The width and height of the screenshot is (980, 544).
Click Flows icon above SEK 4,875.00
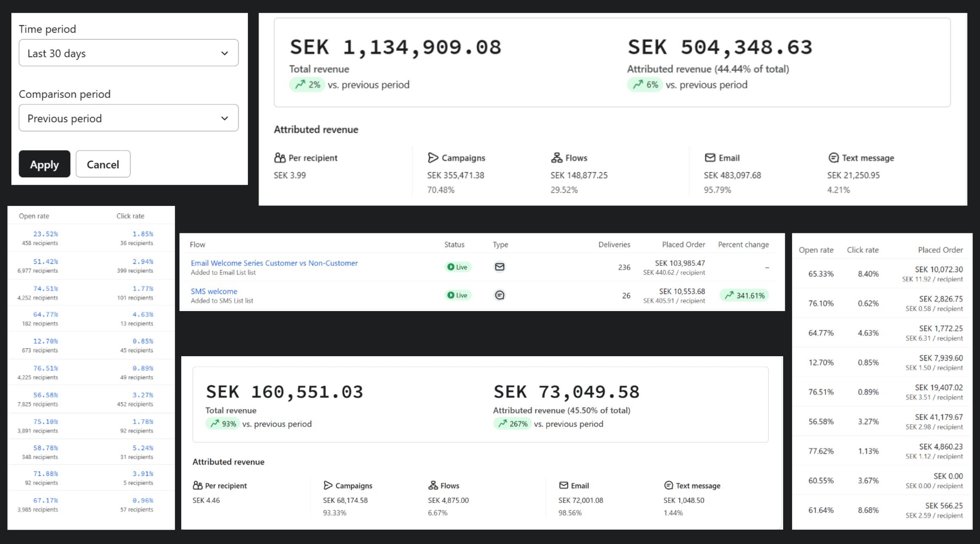[x=433, y=485]
